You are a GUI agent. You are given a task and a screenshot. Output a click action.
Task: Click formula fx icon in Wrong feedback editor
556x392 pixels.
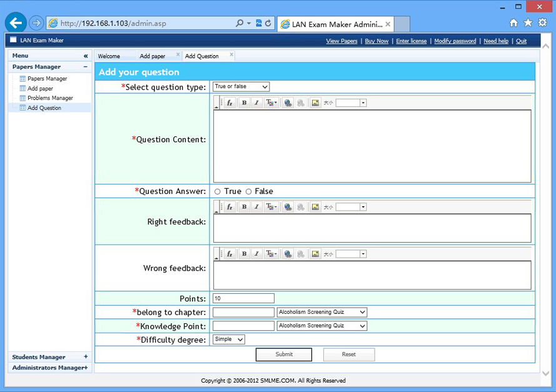[230, 254]
